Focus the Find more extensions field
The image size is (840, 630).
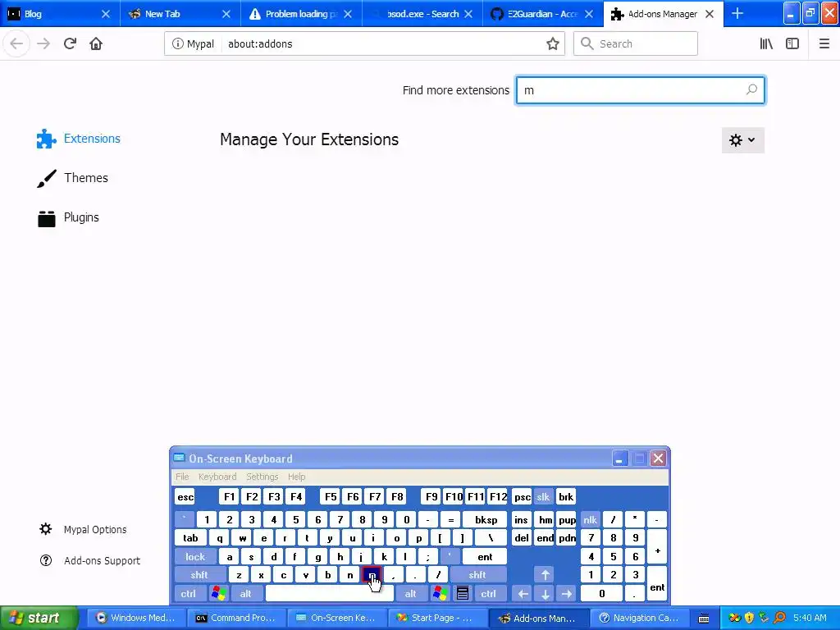640,90
